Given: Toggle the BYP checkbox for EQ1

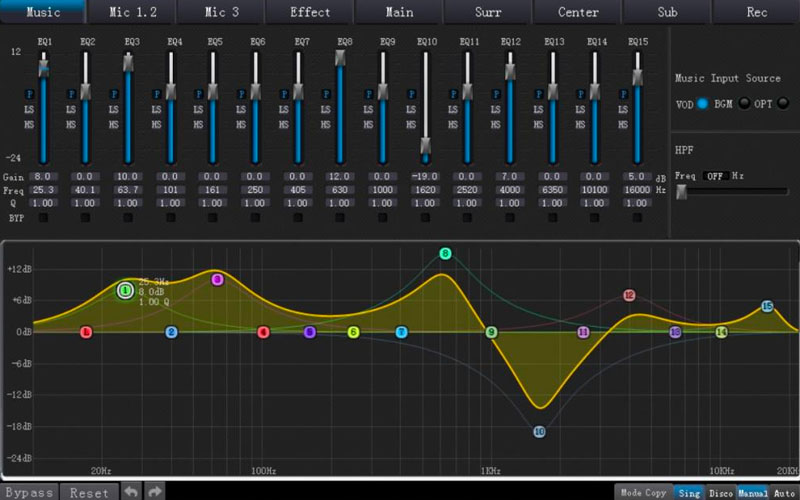Looking at the screenshot, I should (43, 216).
